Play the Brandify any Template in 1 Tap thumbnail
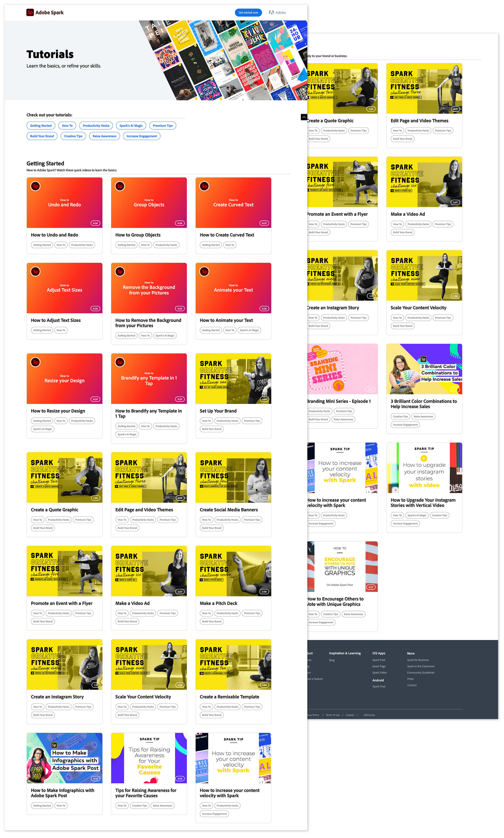 pyautogui.click(x=149, y=379)
